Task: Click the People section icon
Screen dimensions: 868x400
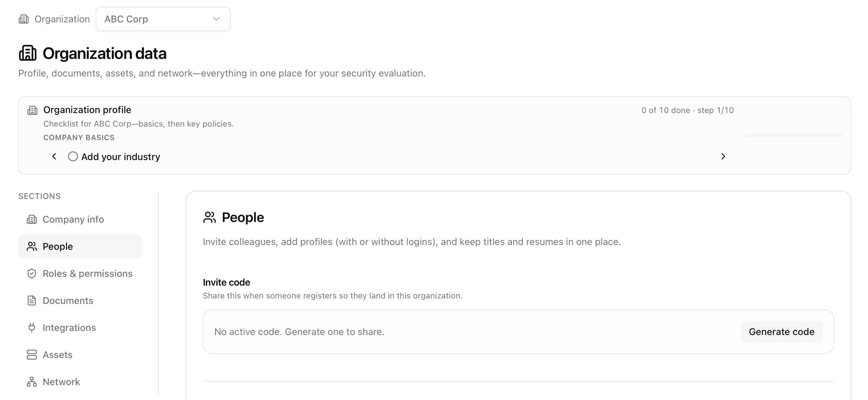Action: pyautogui.click(x=32, y=246)
